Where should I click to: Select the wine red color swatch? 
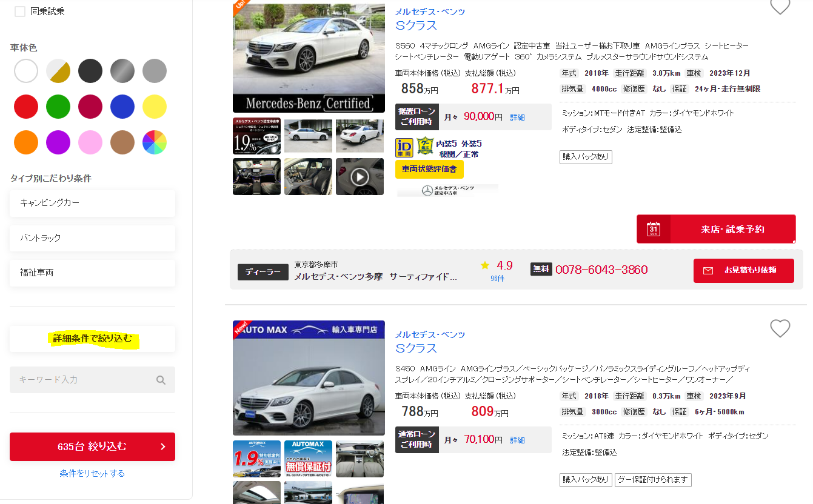[x=90, y=107]
